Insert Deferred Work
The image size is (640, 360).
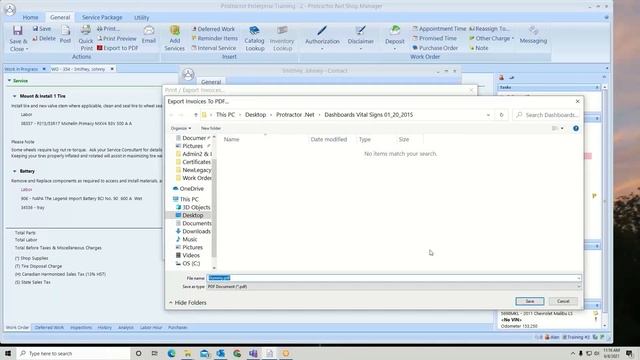(213, 29)
